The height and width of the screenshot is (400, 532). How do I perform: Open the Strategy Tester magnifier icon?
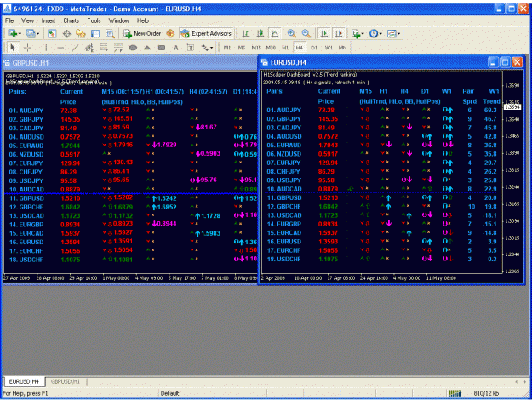tap(110, 33)
